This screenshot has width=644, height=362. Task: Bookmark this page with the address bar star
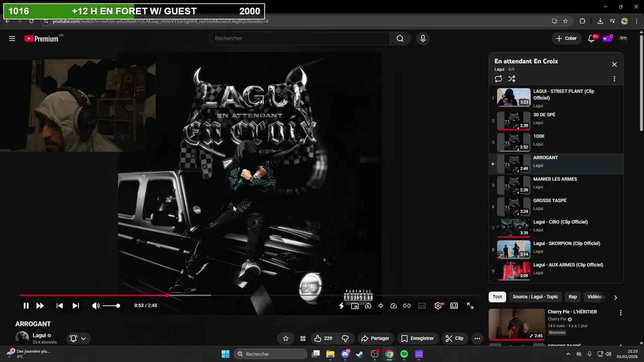click(566, 21)
